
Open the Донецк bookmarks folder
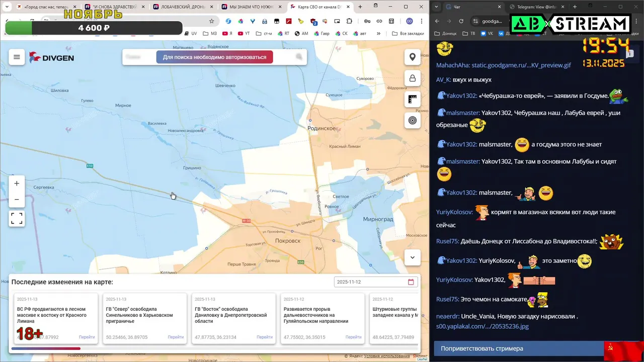coord(445,33)
